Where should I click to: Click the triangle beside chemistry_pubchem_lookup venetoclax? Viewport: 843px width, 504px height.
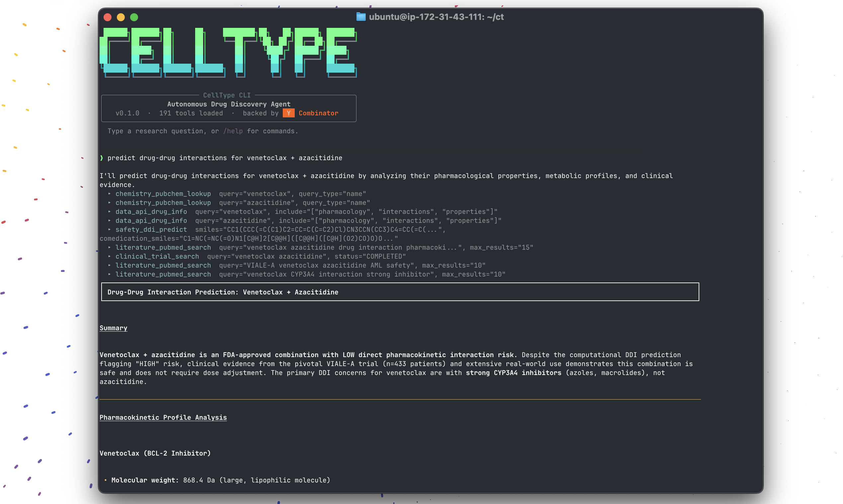[x=110, y=194]
